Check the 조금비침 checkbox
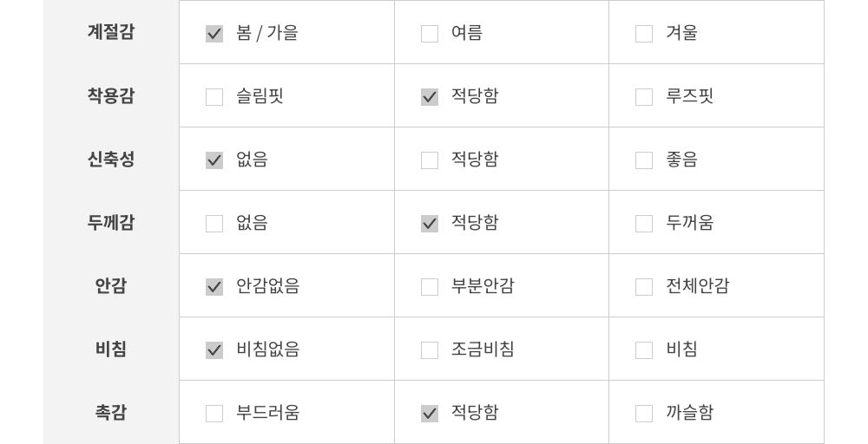 (430, 350)
